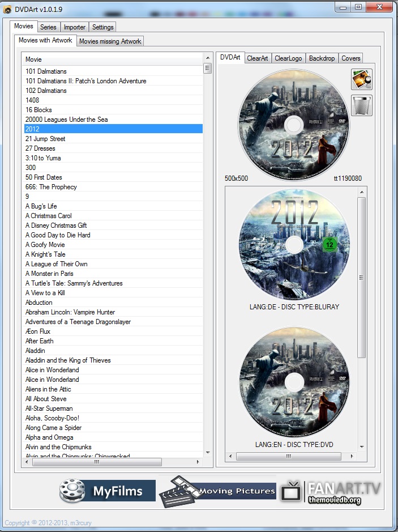The image size is (398, 532).
Task: Select "Æon Flux" row
Action: (x=114, y=331)
